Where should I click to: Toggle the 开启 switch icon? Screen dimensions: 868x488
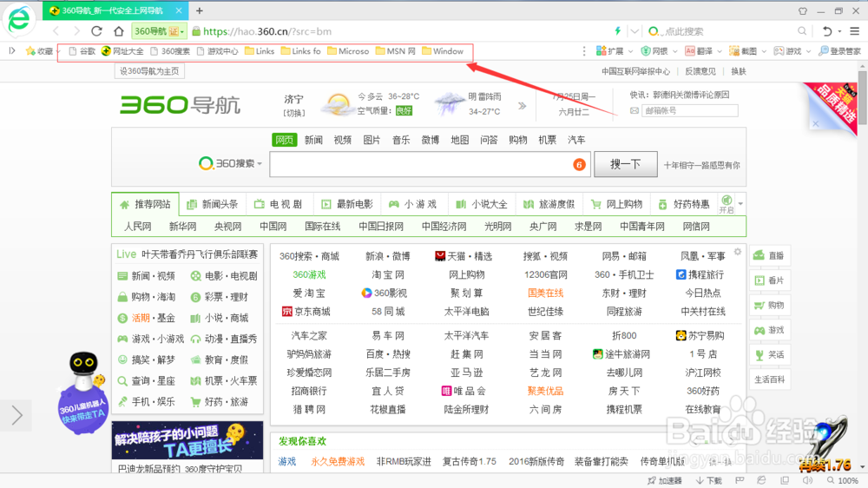[x=727, y=204]
